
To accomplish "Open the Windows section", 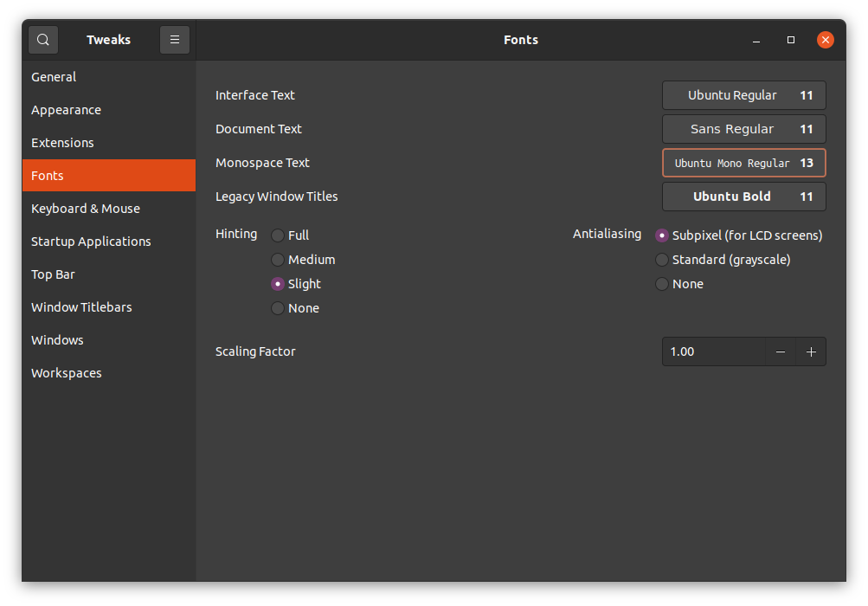I will tap(109, 340).
